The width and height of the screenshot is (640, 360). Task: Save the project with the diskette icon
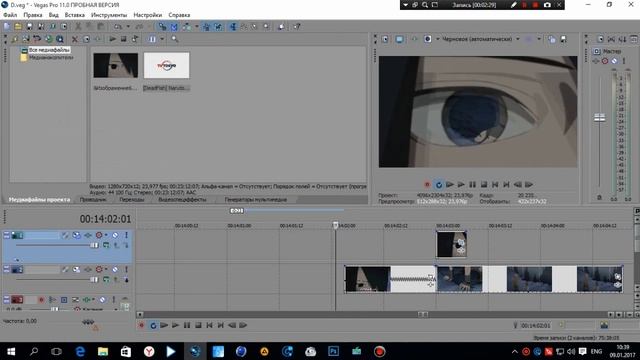[29, 27]
